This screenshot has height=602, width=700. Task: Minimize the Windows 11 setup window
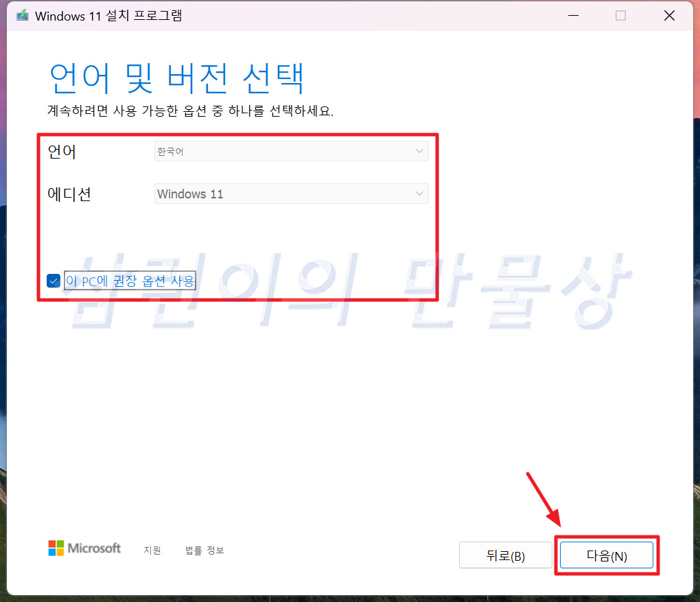click(x=573, y=16)
